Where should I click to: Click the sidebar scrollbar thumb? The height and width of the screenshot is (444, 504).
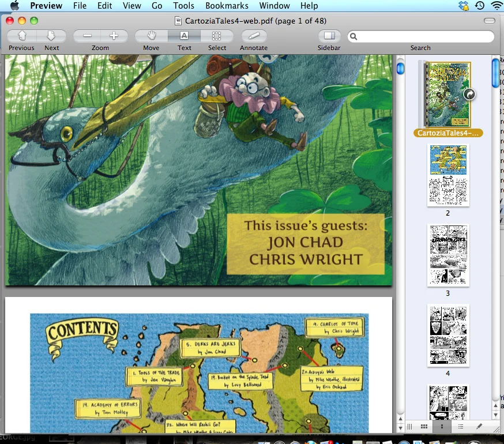pyautogui.click(x=495, y=74)
